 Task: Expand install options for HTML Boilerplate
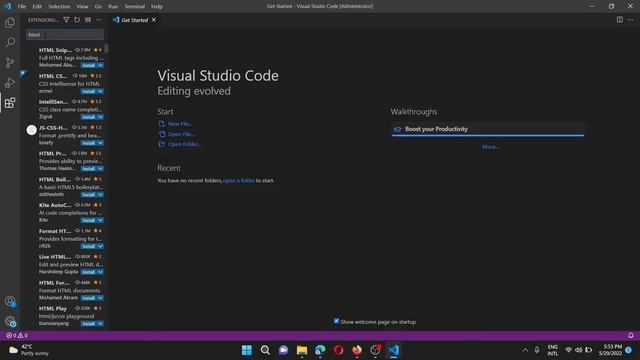(x=100, y=195)
